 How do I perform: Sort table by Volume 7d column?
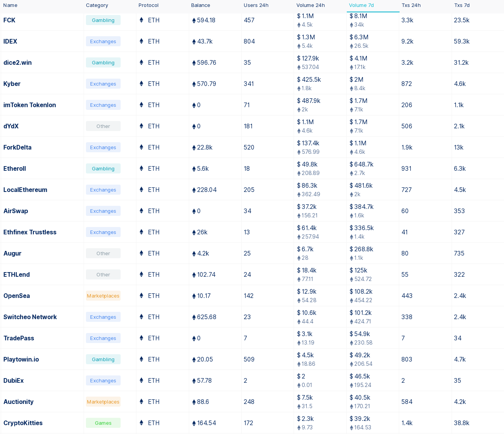[x=361, y=5]
